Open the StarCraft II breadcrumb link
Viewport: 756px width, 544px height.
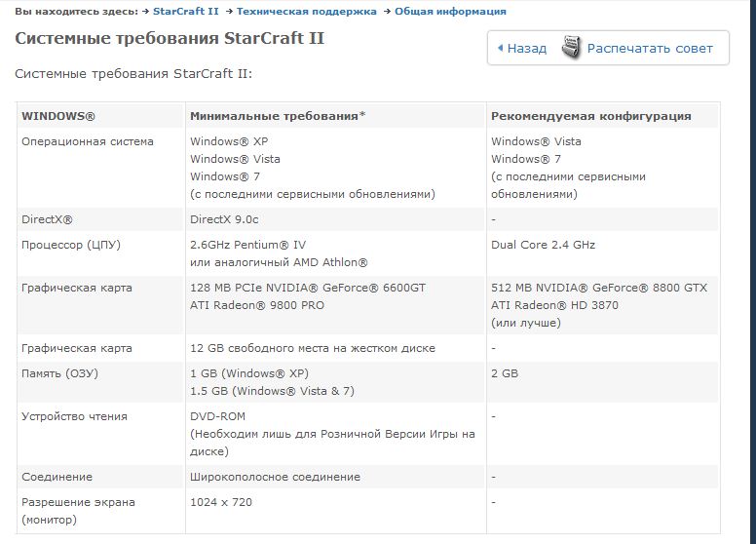point(185,12)
